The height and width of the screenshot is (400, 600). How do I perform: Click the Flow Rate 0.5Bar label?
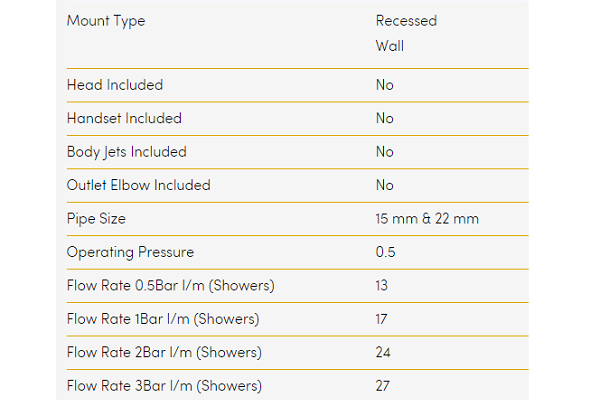coord(170,286)
